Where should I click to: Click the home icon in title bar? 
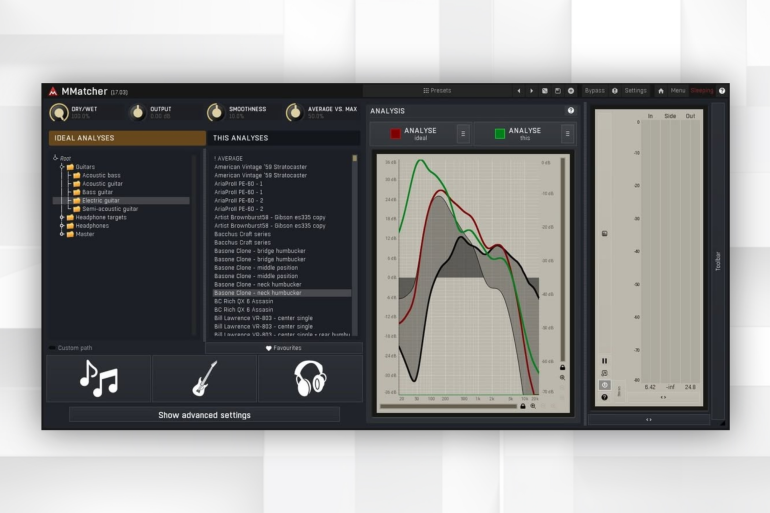[660, 91]
